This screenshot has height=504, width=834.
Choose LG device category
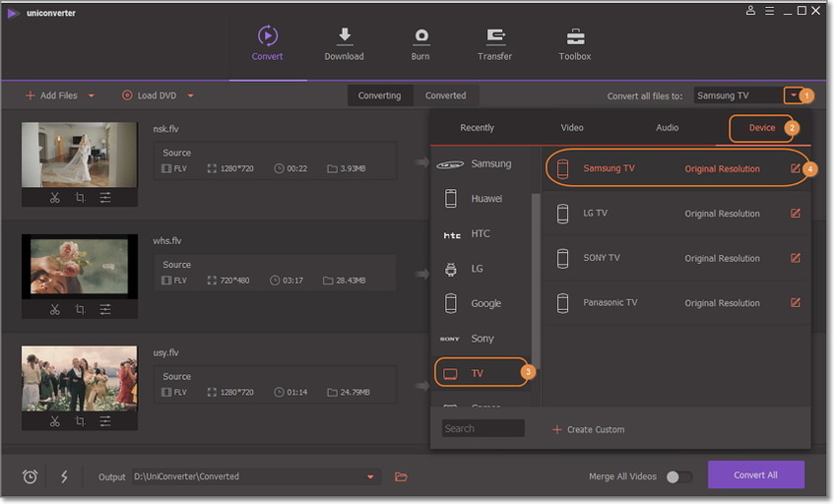point(481,269)
